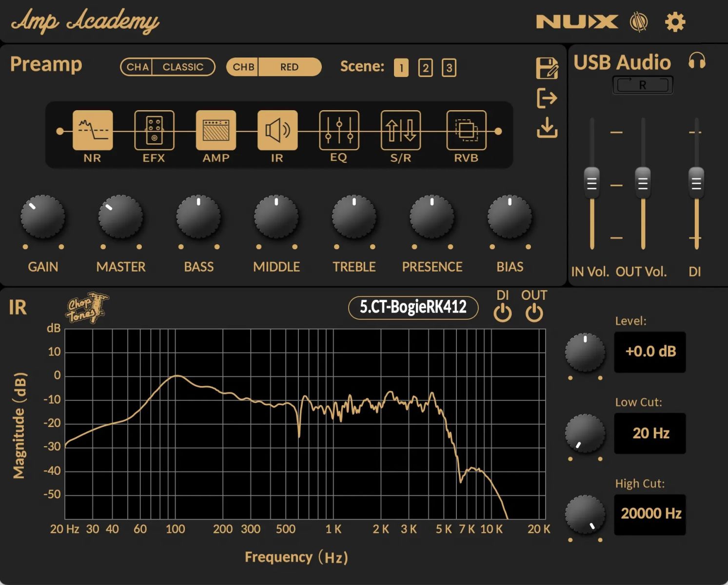
Task: Click the IR speaker block icon
Action: pos(277,130)
